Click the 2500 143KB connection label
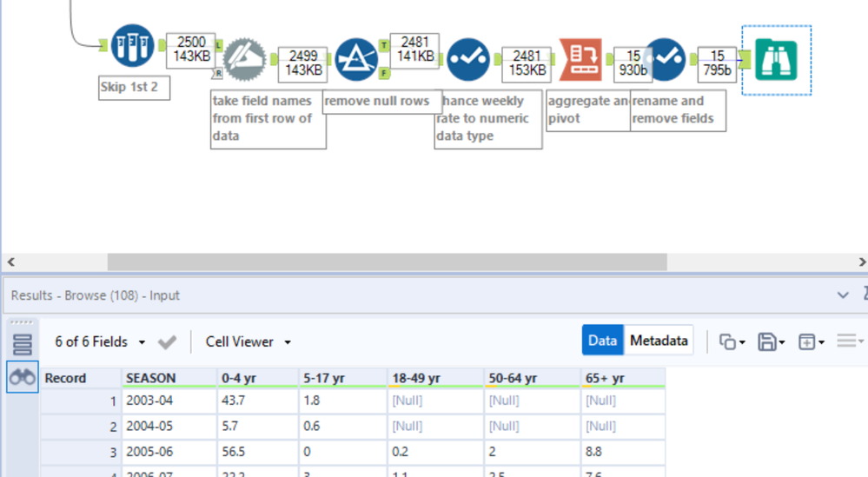The image size is (868, 477). click(x=191, y=50)
